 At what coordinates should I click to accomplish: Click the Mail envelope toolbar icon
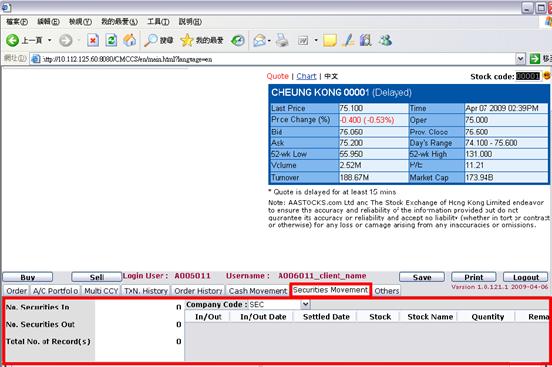point(260,41)
